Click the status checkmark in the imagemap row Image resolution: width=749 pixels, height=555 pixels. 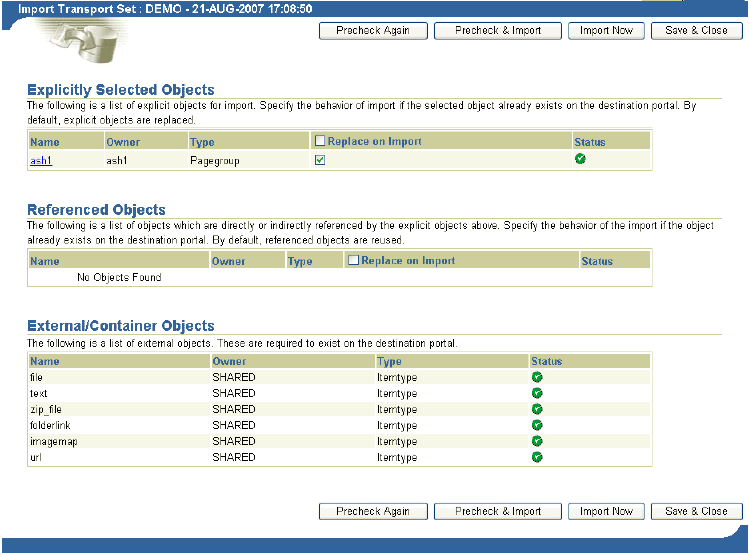pyautogui.click(x=537, y=441)
